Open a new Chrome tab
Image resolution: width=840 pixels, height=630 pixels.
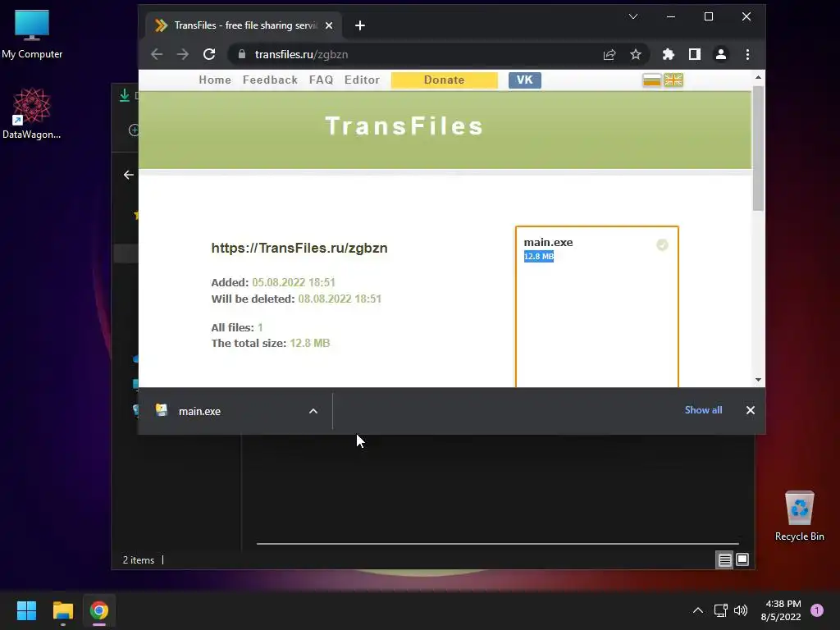tap(360, 25)
